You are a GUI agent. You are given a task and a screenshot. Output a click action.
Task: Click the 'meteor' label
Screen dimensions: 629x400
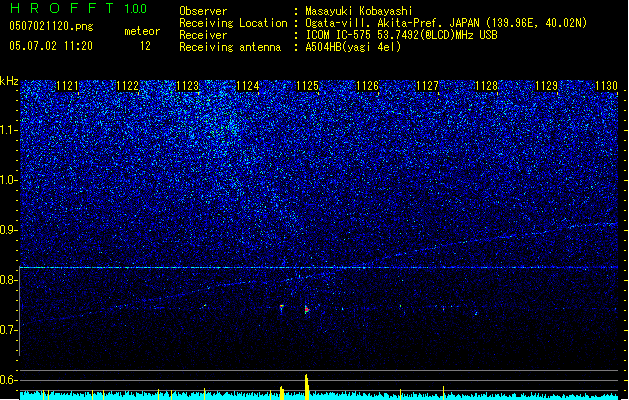142,31
